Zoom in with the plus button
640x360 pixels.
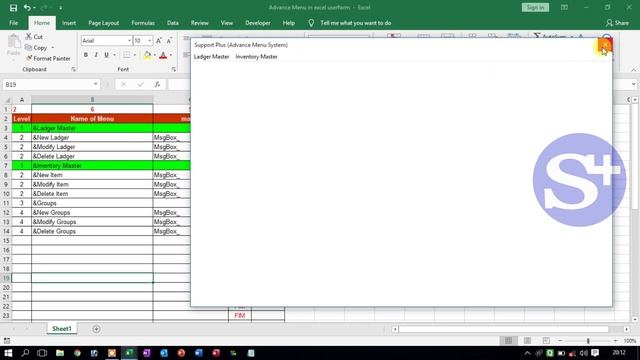616,340
